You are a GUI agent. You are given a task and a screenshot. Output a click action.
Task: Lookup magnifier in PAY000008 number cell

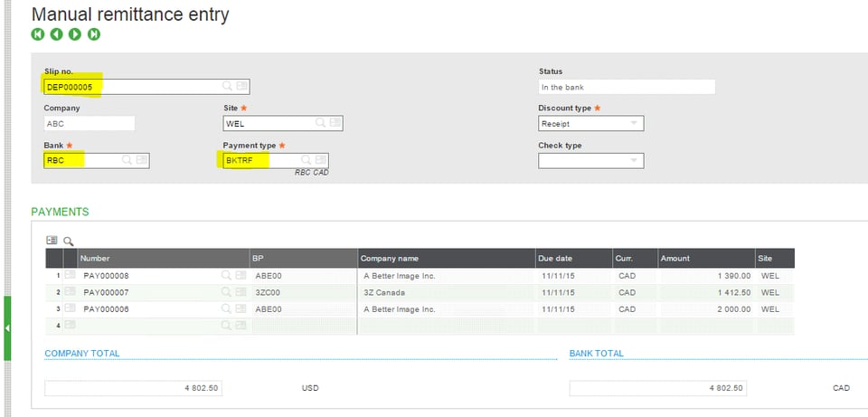coord(226,275)
